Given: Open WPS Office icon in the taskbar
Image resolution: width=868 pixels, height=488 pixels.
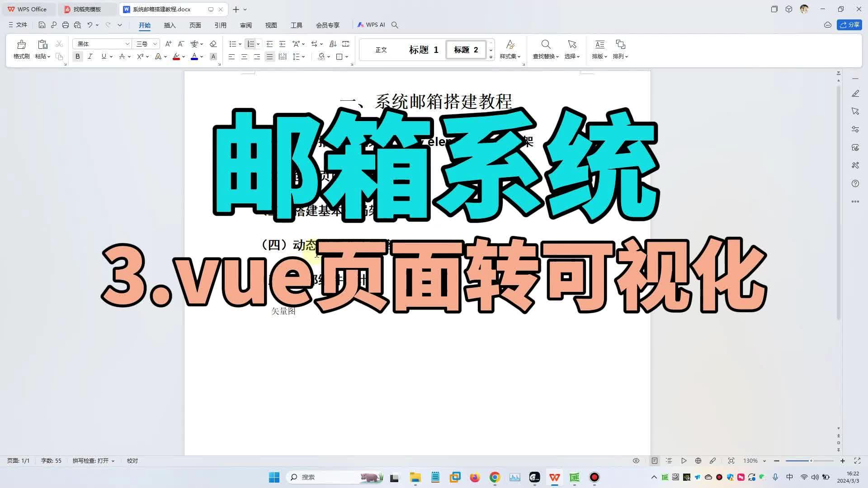Looking at the screenshot, I should [x=555, y=477].
